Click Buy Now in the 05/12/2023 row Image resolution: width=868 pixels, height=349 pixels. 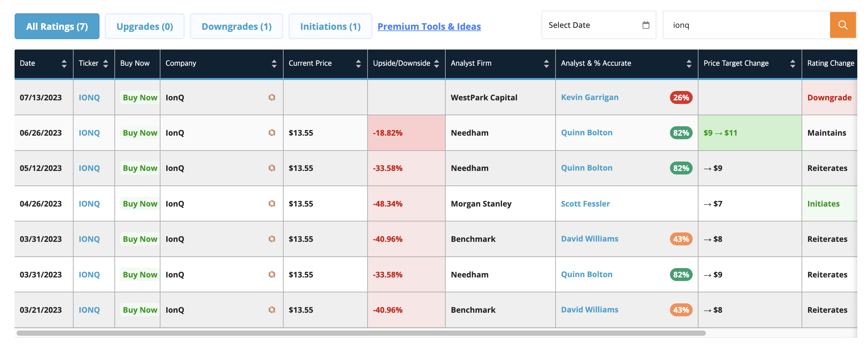[140, 168]
